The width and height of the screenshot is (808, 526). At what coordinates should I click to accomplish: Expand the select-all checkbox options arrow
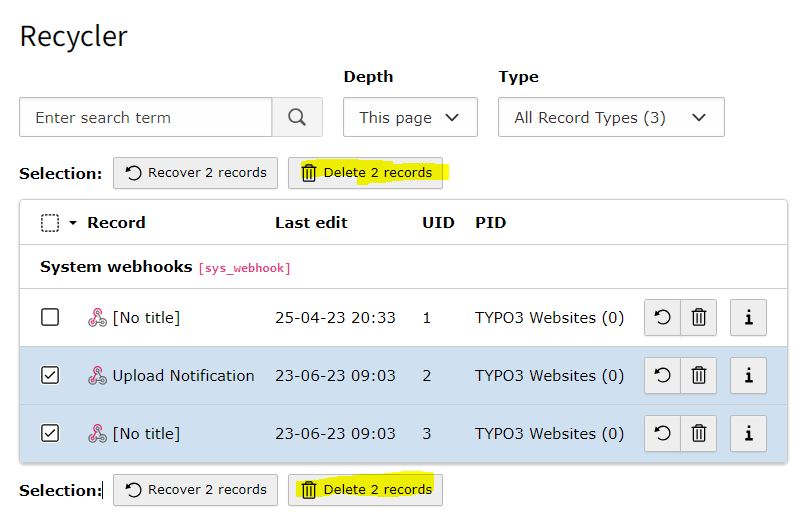(x=73, y=223)
